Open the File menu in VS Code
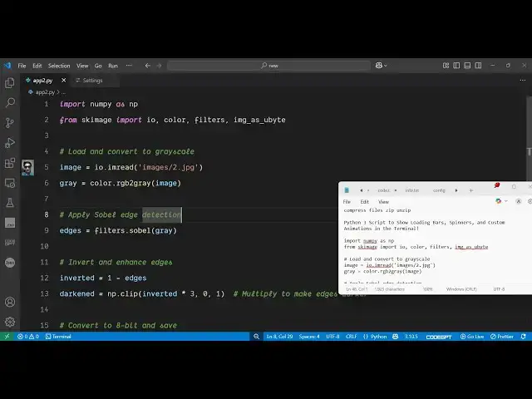Screen dimensions: 532x399 22,66
